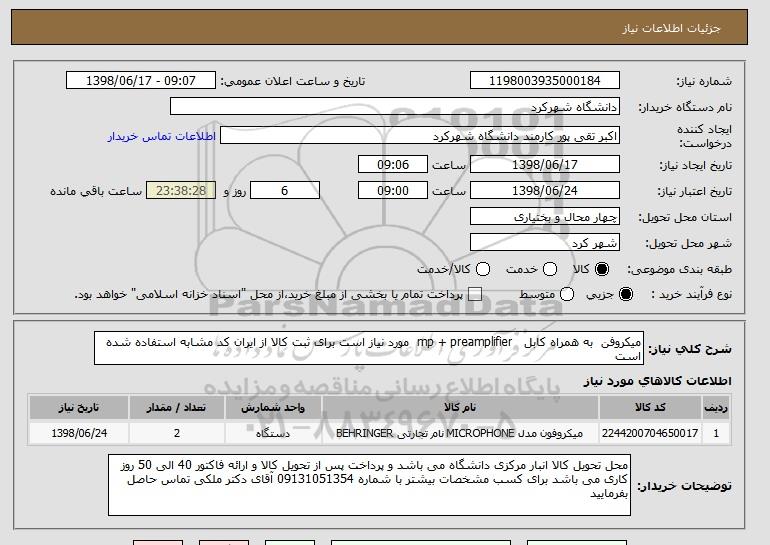The image size is (770, 545).
Task: Click the delivery city field شهر کرد
Action: pos(545,243)
